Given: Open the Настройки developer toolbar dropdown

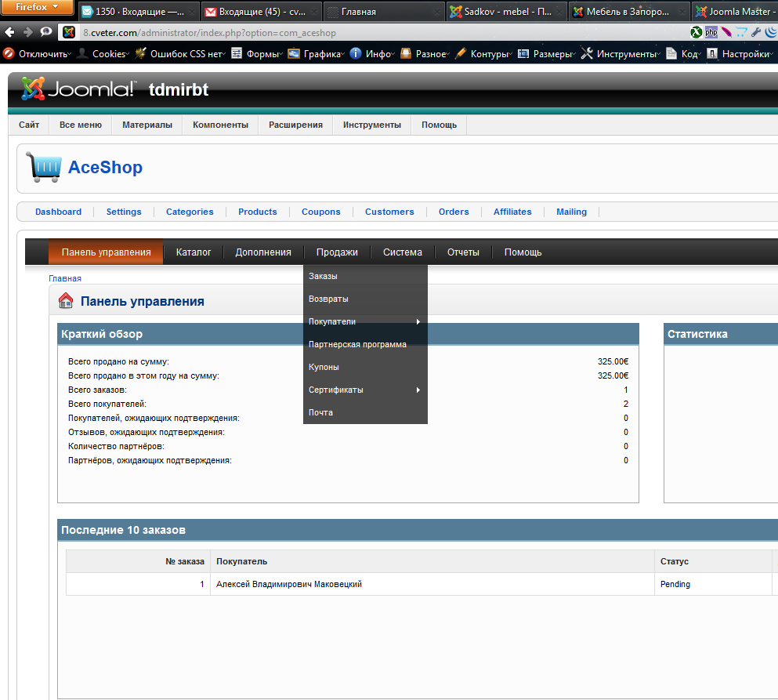Looking at the screenshot, I should [x=740, y=53].
